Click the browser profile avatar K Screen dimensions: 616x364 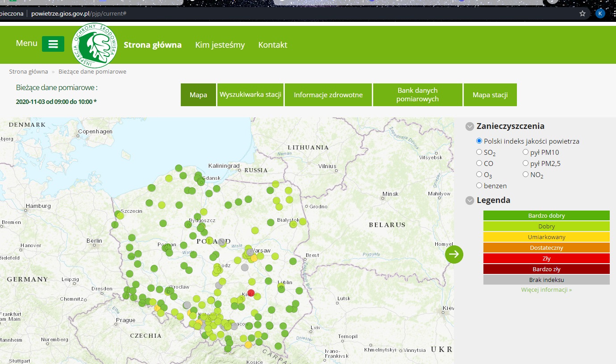600,13
